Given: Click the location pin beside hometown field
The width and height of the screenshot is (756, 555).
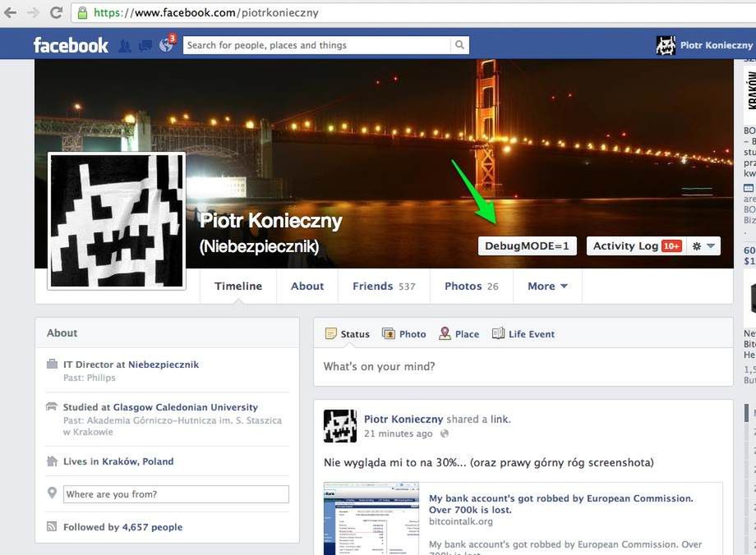Looking at the screenshot, I should (x=52, y=493).
